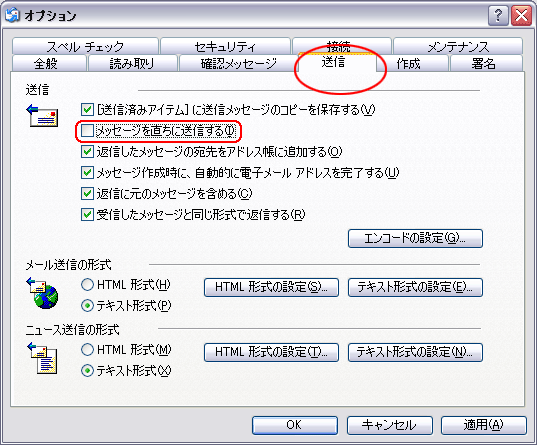Click the globe mail icon beside メール送信の形式
Viewport: 537px width, 445px height.
42,293
